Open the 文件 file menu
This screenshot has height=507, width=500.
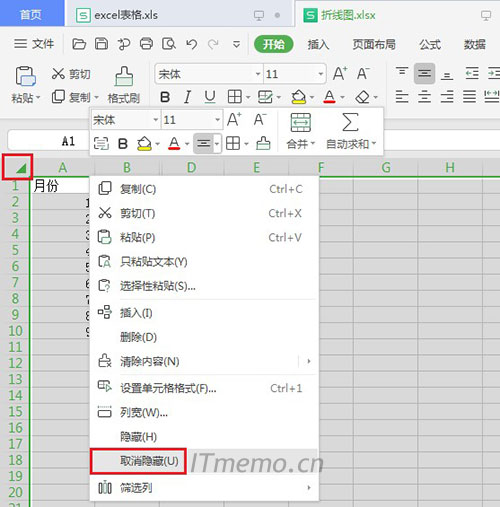[34, 44]
